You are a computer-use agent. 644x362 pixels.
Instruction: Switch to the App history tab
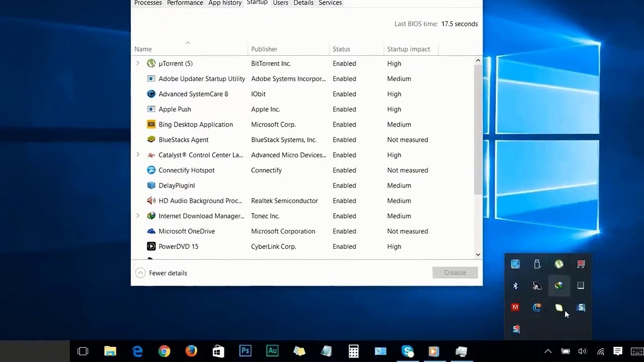coord(225,3)
